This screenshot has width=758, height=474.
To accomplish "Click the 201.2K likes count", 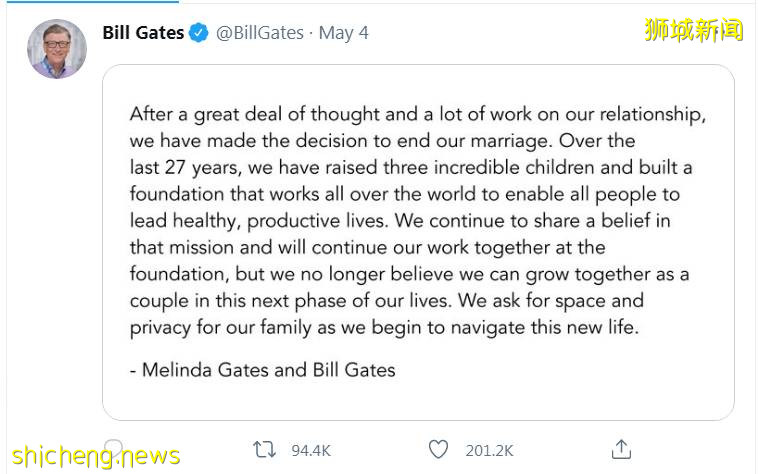I will click(490, 451).
